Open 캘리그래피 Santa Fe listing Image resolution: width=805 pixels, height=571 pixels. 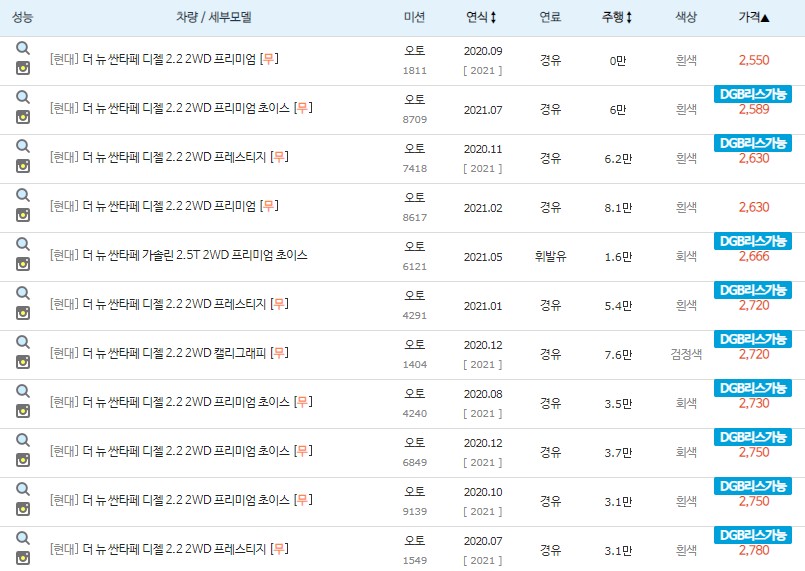pyautogui.click(x=169, y=353)
